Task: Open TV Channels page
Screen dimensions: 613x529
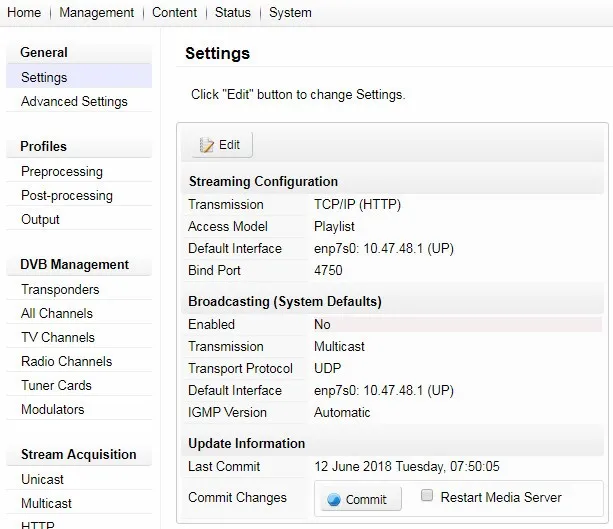Action: (x=58, y=337)
